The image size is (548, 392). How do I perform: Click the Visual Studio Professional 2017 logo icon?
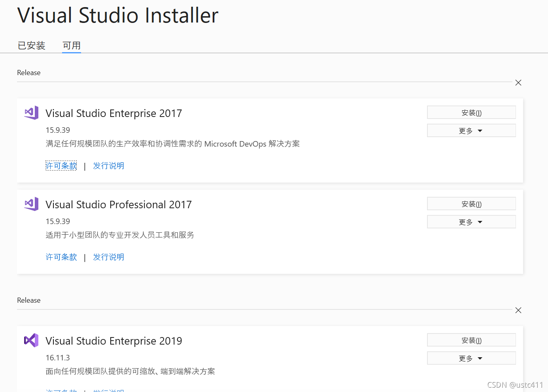tap(31, 204)
